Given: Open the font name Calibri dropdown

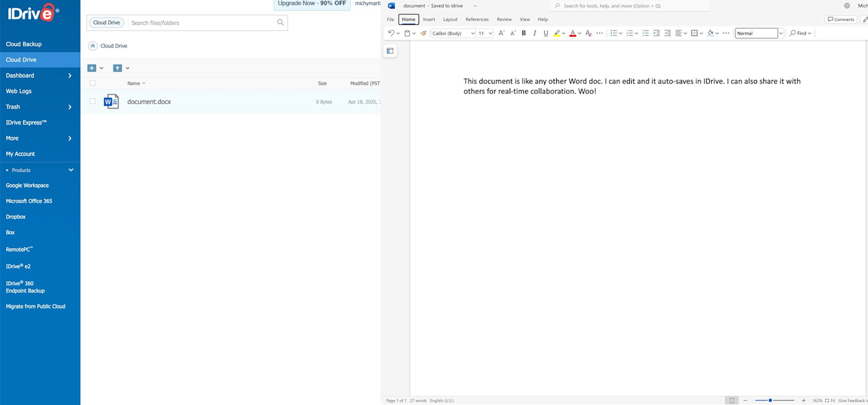Looking at the screenshot, I should click(472, 33).
